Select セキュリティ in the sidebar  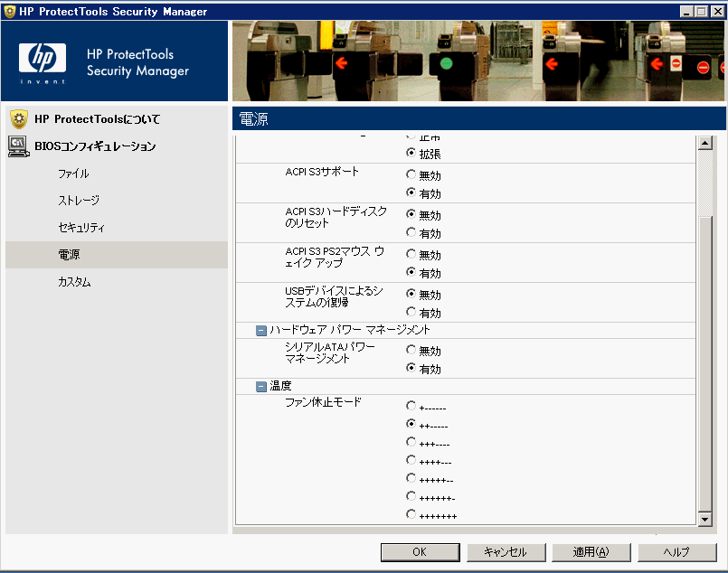[81, 228]
